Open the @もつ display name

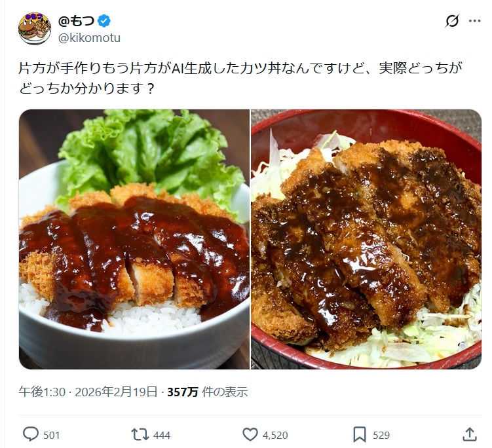pyautogui.click(x=76, y=21)
